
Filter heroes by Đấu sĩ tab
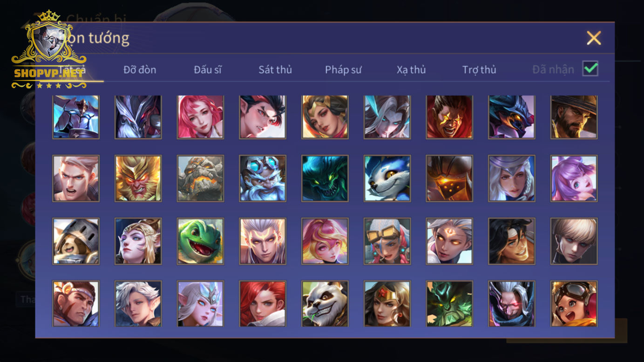click(x=208, y=70)
